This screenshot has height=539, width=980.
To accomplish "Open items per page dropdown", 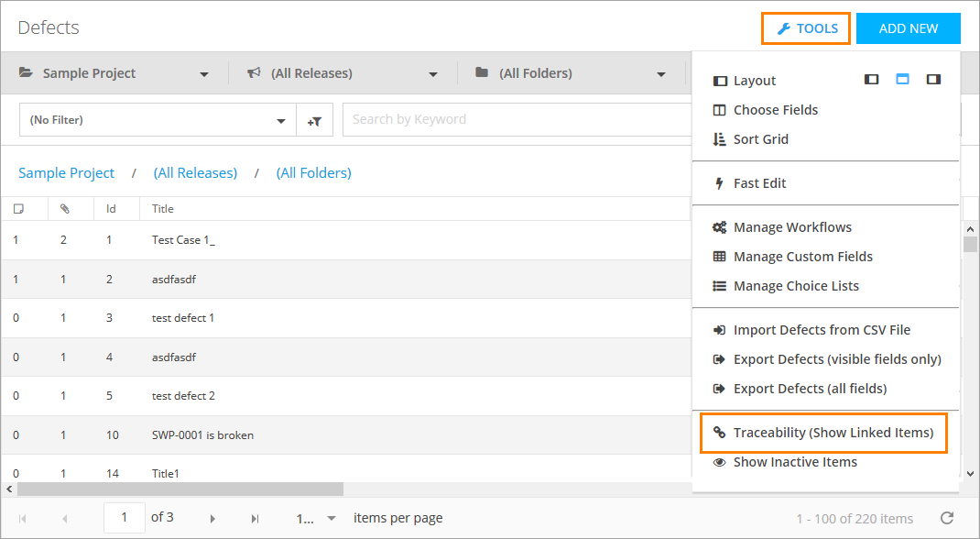I will click(x=316, y=518).
